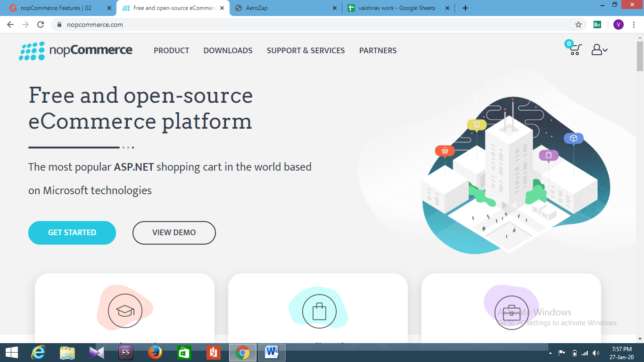This screenshot has width=644, height=362.
Task: Click the address bar URL field
Action: tap(319, 25)
